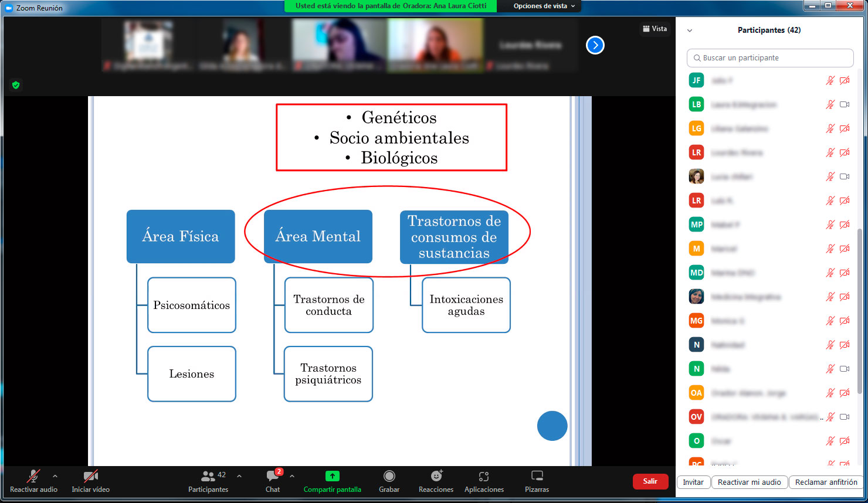Open Aplicaciones apps icon
Screen dimensions: 868x503
coord(484,476)
